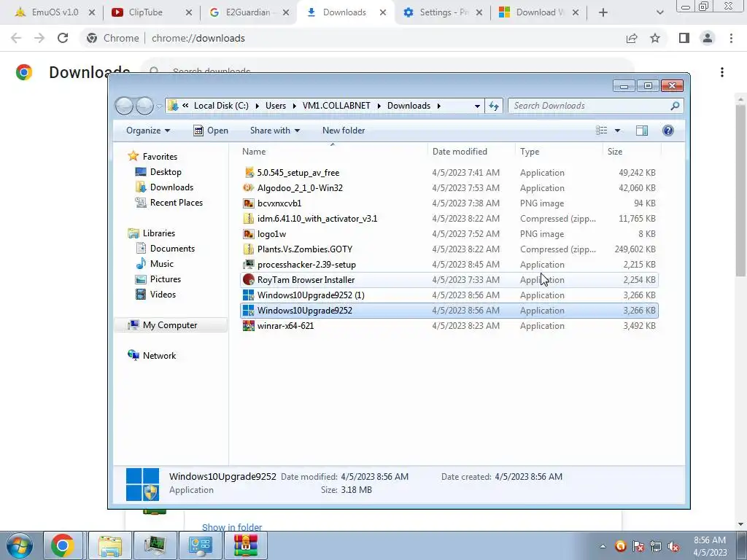The width and height of the screenshot is (747, 560).
Task: Click the Chrome address bar URL
Action: (x=198, y=38)
